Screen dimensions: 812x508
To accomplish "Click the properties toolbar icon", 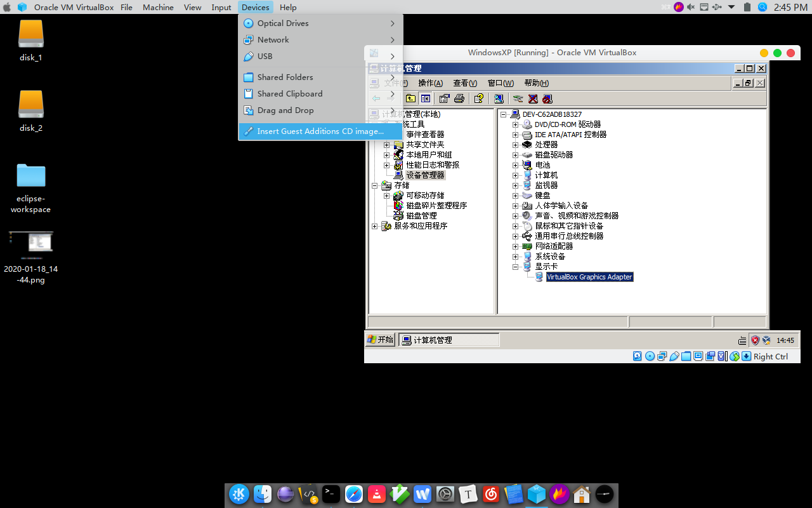I will 444,98.
